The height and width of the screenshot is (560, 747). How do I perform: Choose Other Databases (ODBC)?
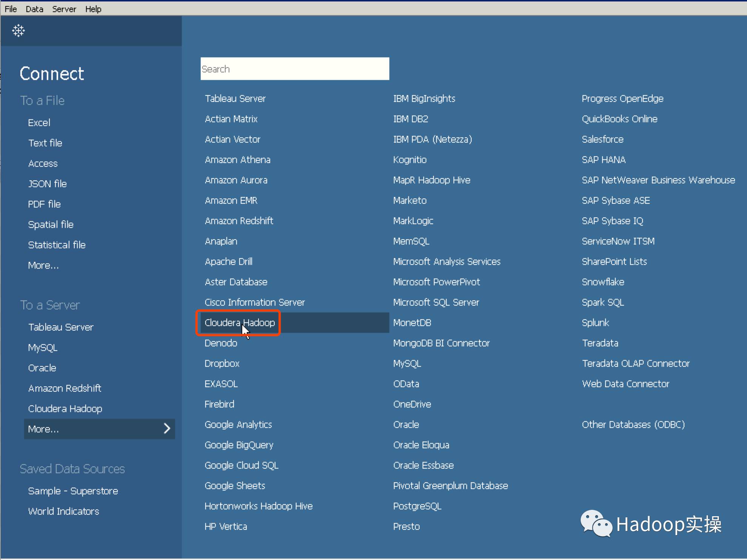click(633, 425)
